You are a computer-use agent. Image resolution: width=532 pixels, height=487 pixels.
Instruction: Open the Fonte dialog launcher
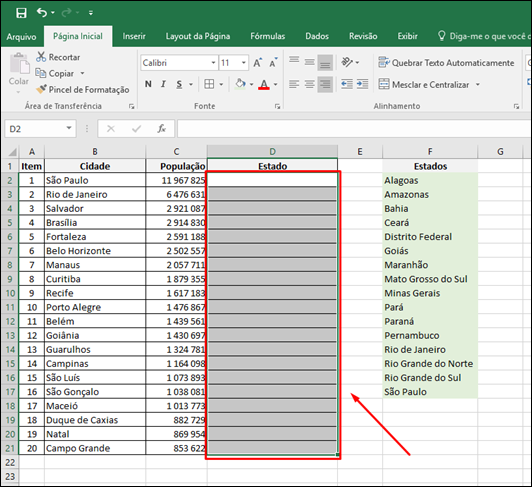coord(278,107)
